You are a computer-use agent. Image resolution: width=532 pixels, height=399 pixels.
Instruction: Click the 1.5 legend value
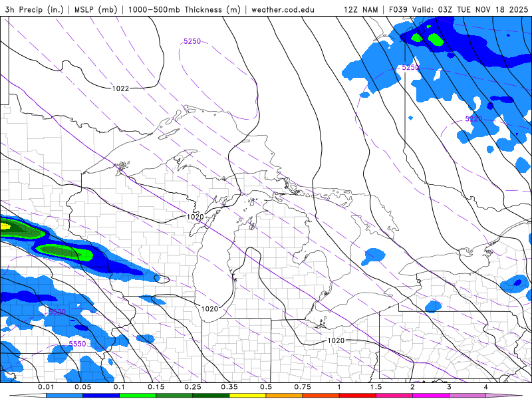pos(376,387)
